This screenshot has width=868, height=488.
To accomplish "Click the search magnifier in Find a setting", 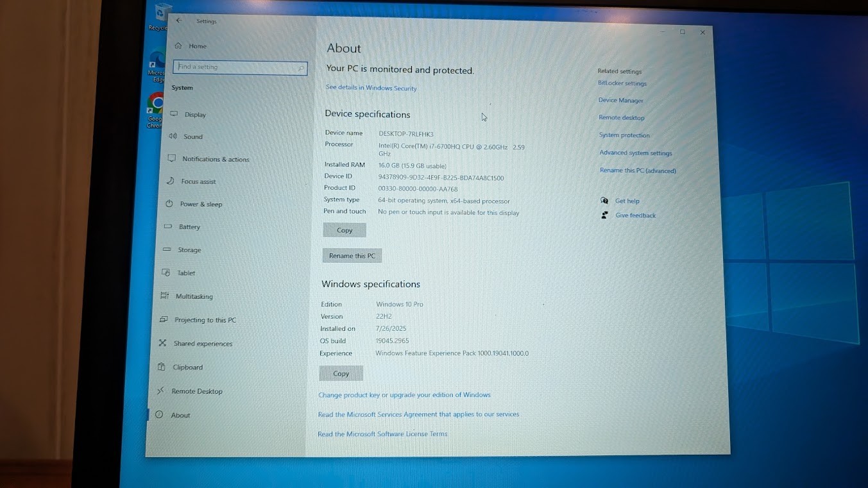I will click(301, 68).
